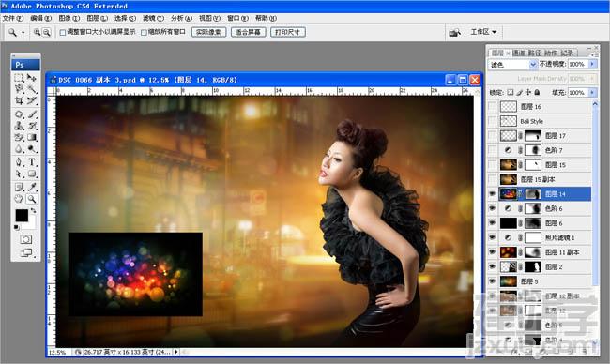Hide layer 图层 11 副本
The width and height of the screenshot is (610, 364).
(493, 252)
